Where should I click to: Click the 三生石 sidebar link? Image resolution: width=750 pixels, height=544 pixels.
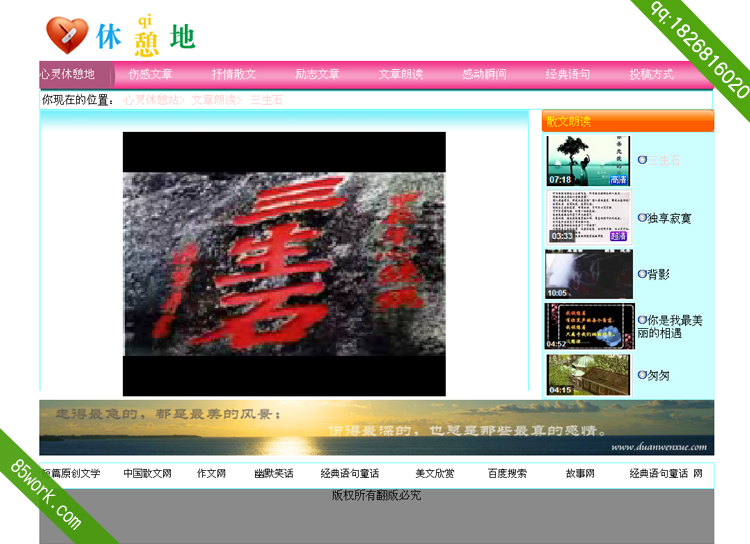663,160
